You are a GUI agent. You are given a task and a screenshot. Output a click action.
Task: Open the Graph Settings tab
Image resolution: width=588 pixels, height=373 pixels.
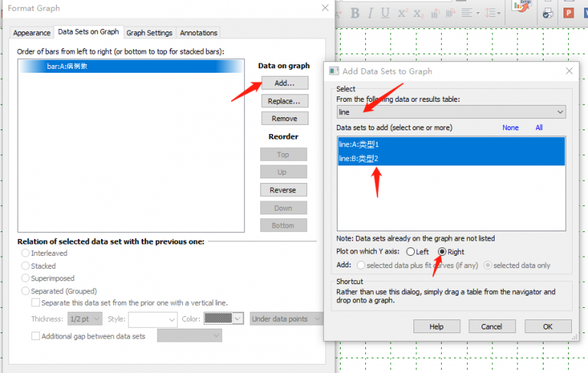click(x=149, y=32)
